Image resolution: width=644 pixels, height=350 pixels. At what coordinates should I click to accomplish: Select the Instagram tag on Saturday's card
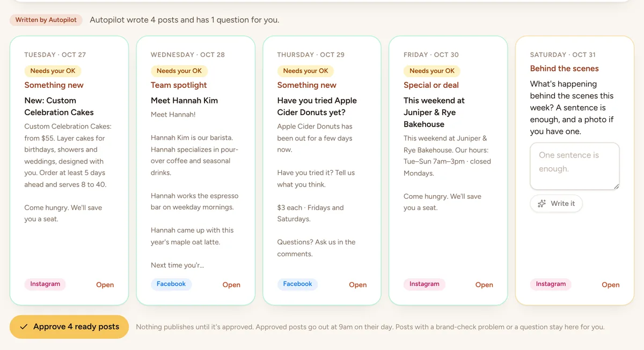click(x=551, y=284)
